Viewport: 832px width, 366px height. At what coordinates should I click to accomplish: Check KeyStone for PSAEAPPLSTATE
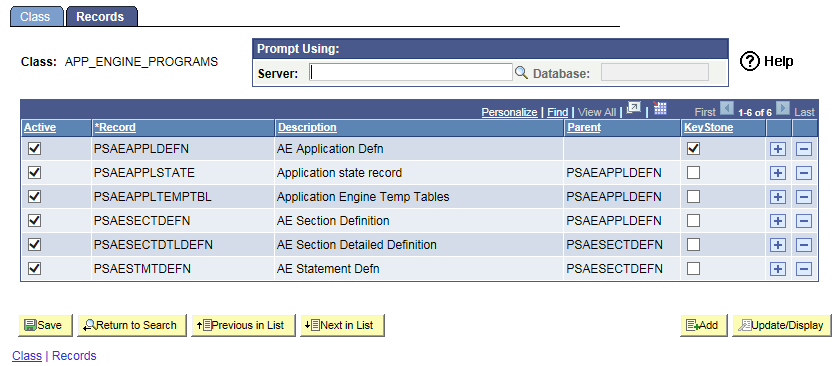coord(693,173)
